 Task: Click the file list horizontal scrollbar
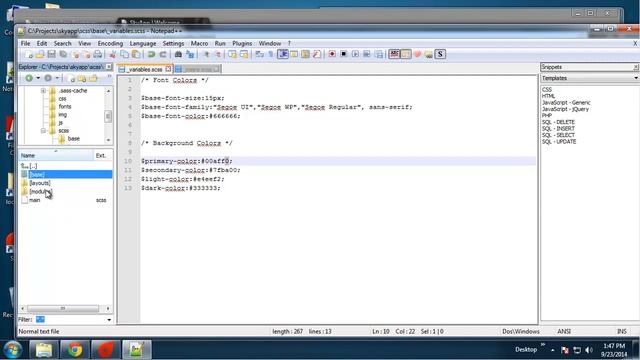(x=65, y=309)
